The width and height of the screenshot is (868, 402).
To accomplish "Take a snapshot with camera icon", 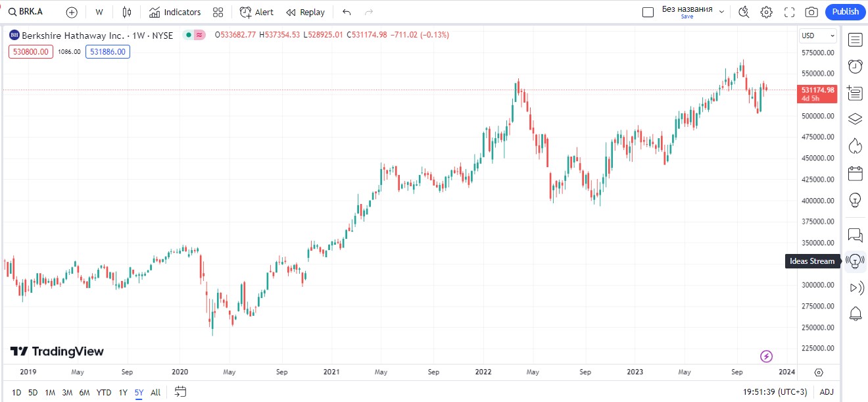I will pos(811,12).
